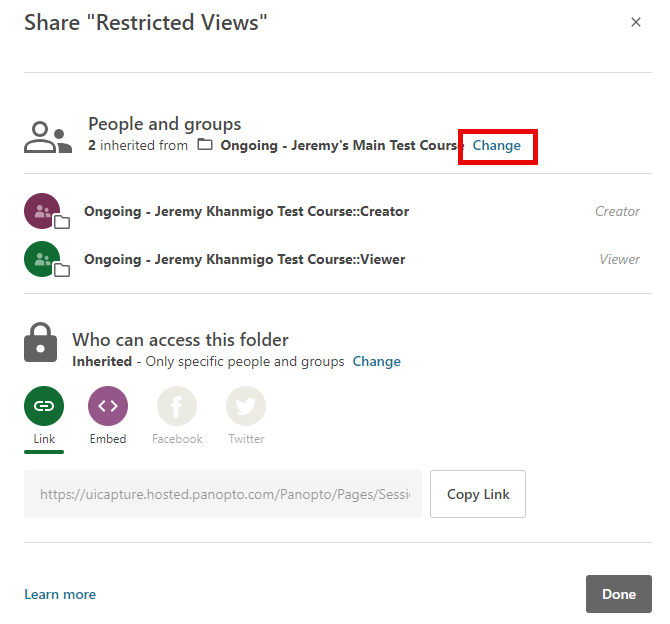
Task: Open the Learn more link
Action: [60, 594]
